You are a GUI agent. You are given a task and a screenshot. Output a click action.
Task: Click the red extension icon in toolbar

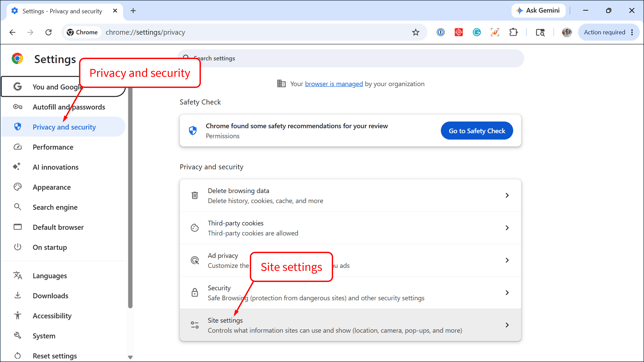[x=458, y=32]
